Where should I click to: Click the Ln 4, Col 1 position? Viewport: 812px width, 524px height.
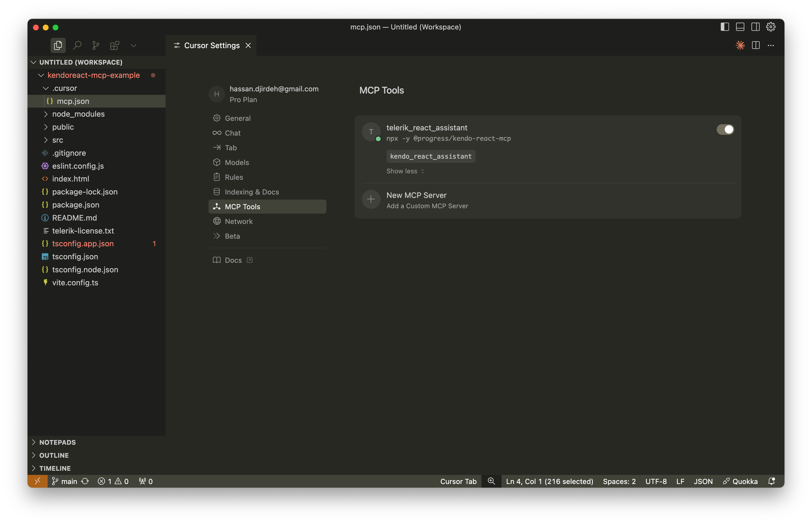coord(549,481)
